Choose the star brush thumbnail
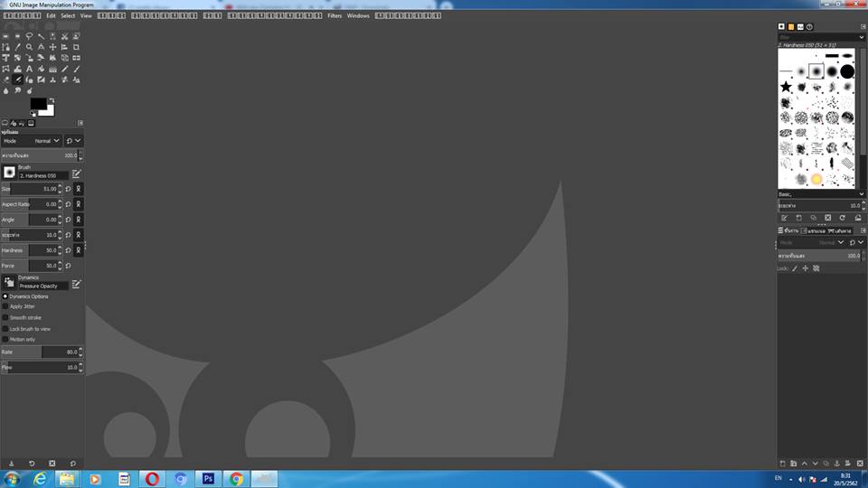The image size is (868, 488). click(786, 87)
